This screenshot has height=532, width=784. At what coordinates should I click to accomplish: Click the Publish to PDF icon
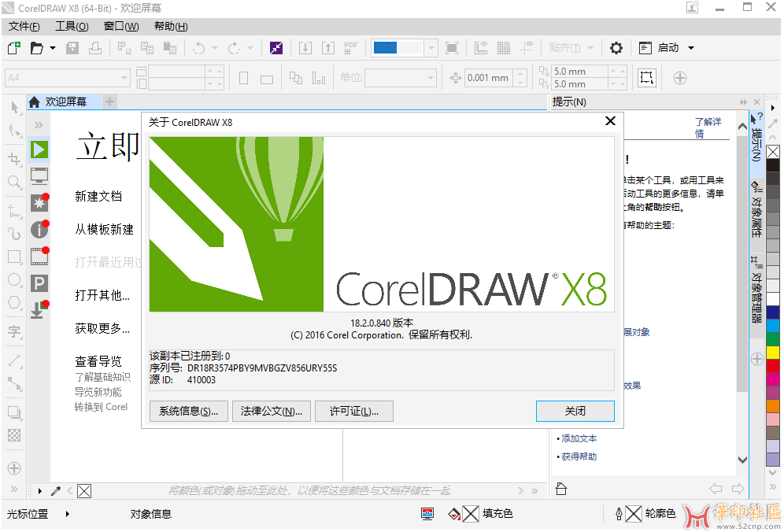click(351, 48)
